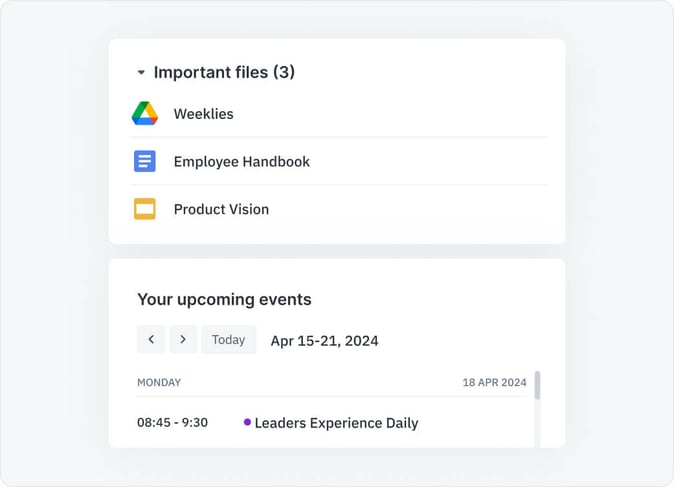Open the Weeklies file link

click(x=203, y=114)
